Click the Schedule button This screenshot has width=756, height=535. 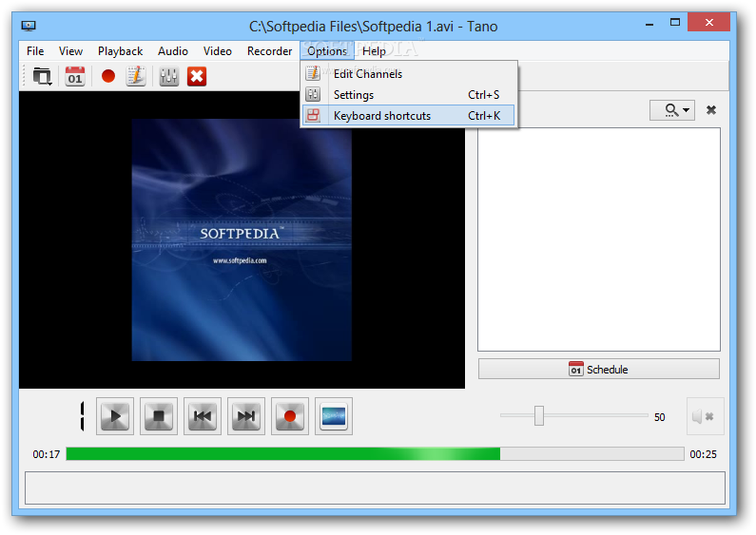coord(599,370)
